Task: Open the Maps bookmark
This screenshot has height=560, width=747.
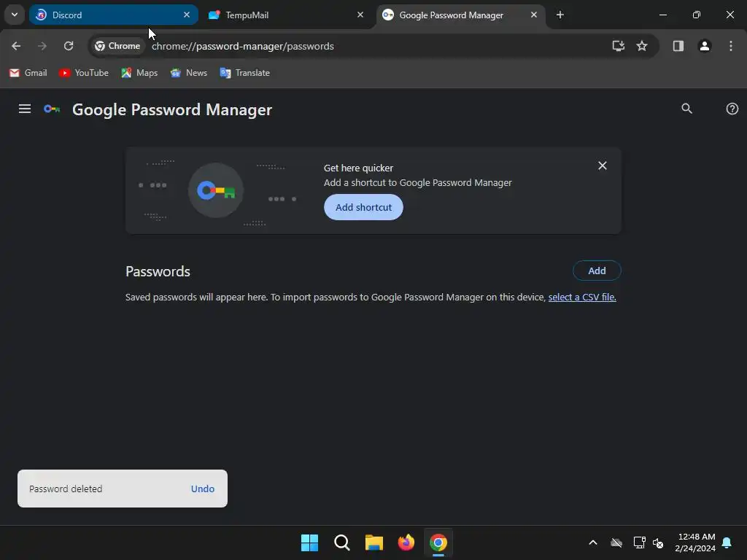Action: click(139, 73)
